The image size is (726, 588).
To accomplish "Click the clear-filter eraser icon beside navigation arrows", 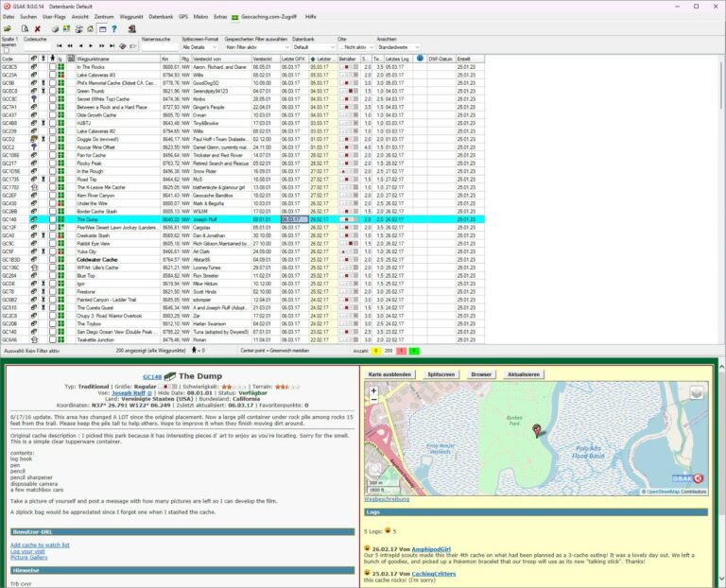I will pos(123,46).
